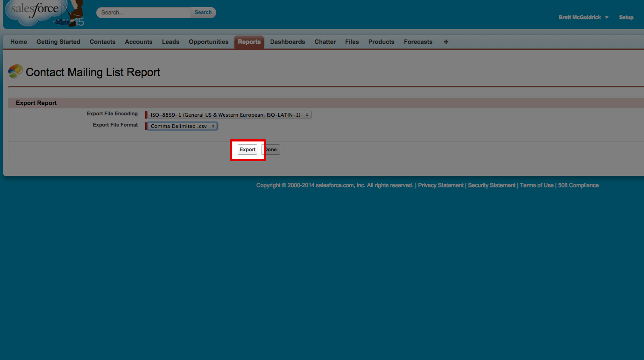
Task: Open the plus All Tabs icon
Action: point(446,42)
